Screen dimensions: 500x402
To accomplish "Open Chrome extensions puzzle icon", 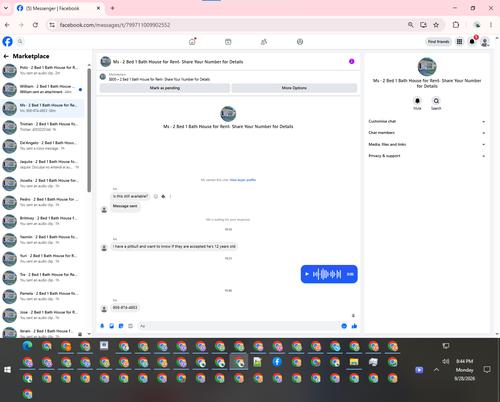I will coord(456,25).
